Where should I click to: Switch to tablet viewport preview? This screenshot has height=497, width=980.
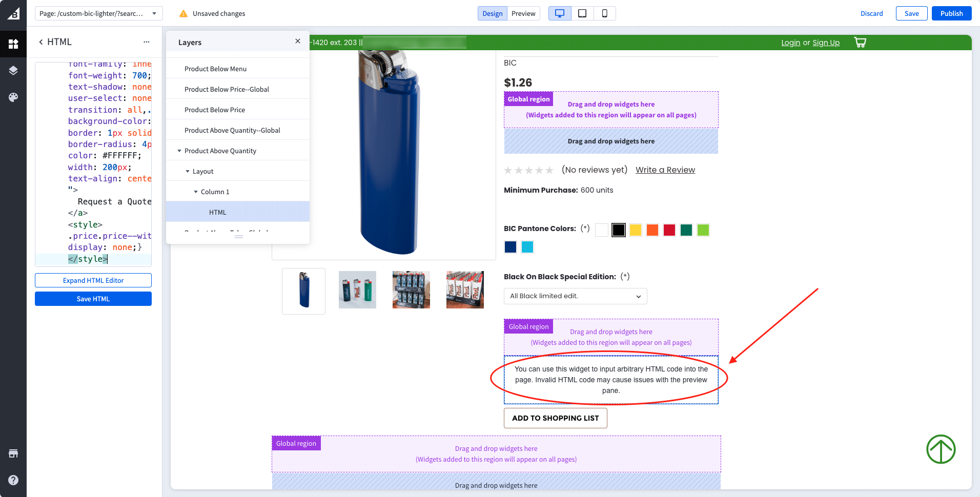[582, 13]
